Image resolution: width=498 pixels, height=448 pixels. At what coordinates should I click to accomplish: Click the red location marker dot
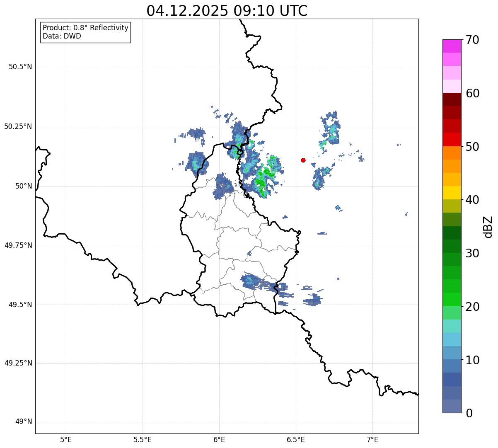point(303,160)
